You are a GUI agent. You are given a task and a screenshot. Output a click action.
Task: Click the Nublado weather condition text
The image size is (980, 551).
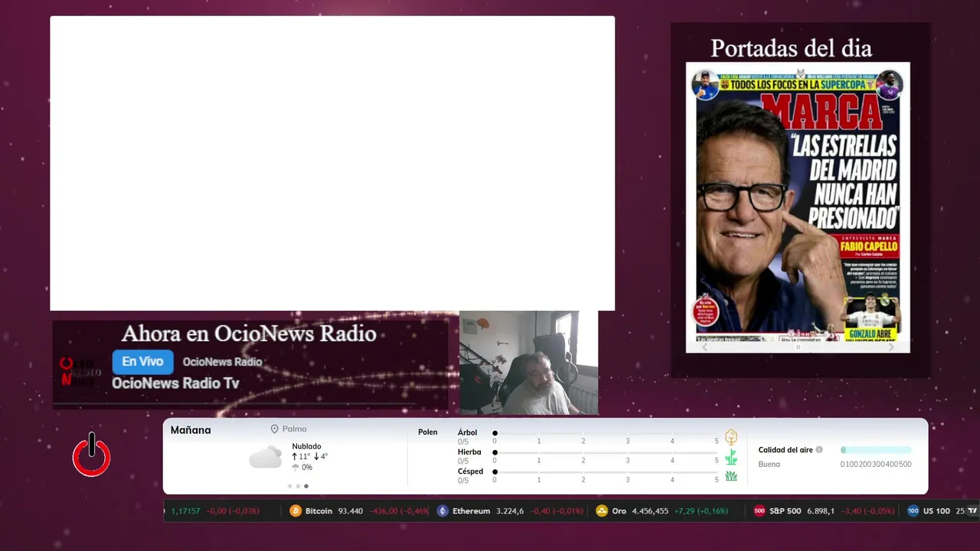coord(306,446)
